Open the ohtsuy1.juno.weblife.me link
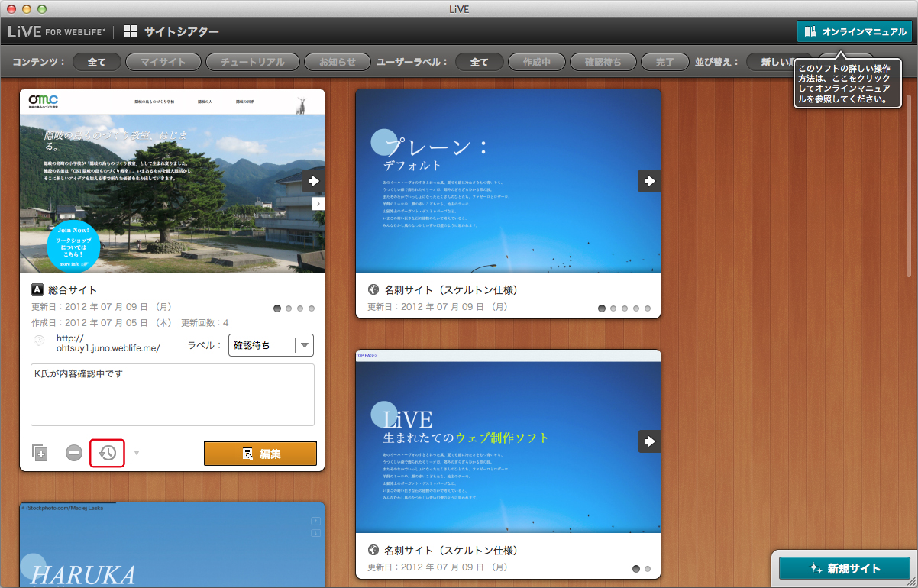Image resolution: width=918 pixels, height=588 pixels. (108, 343)
